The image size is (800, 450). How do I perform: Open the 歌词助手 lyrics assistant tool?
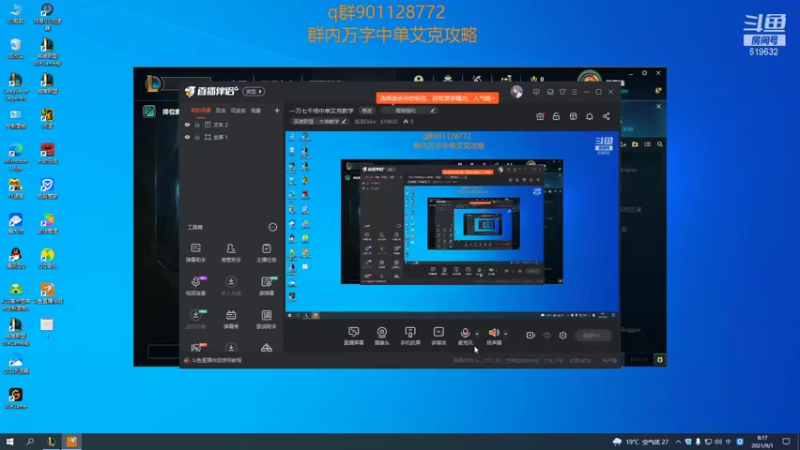[x=266, y=319]
